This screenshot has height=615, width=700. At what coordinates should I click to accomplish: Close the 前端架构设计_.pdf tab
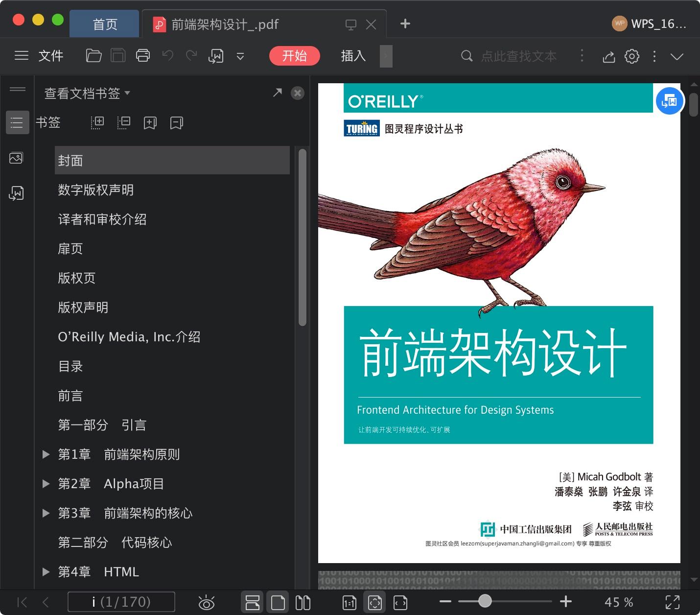(372, 24)
